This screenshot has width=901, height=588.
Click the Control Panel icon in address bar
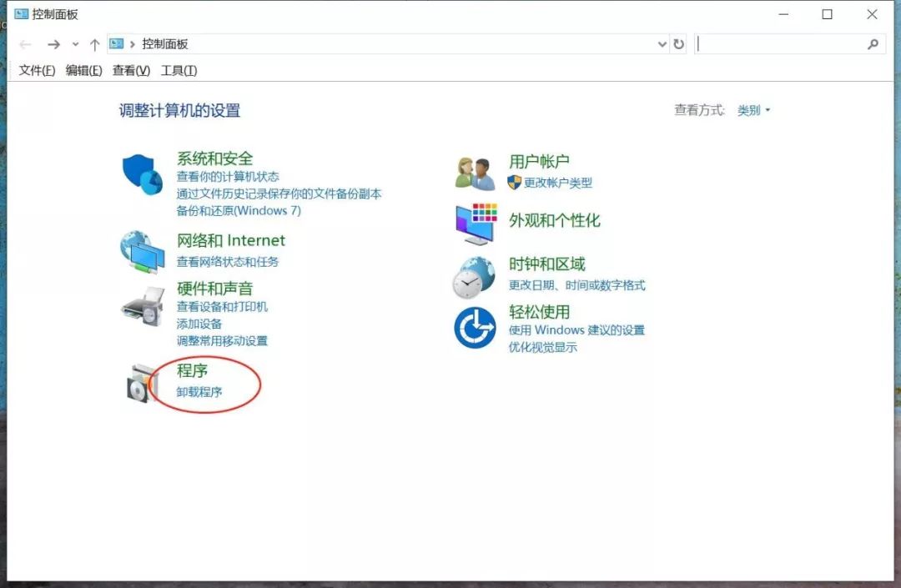(117, 43)
